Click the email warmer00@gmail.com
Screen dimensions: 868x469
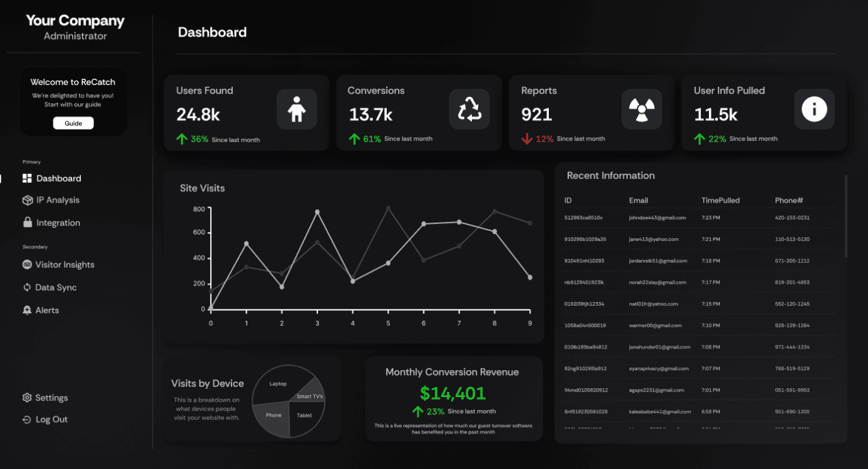coord(655,325)
